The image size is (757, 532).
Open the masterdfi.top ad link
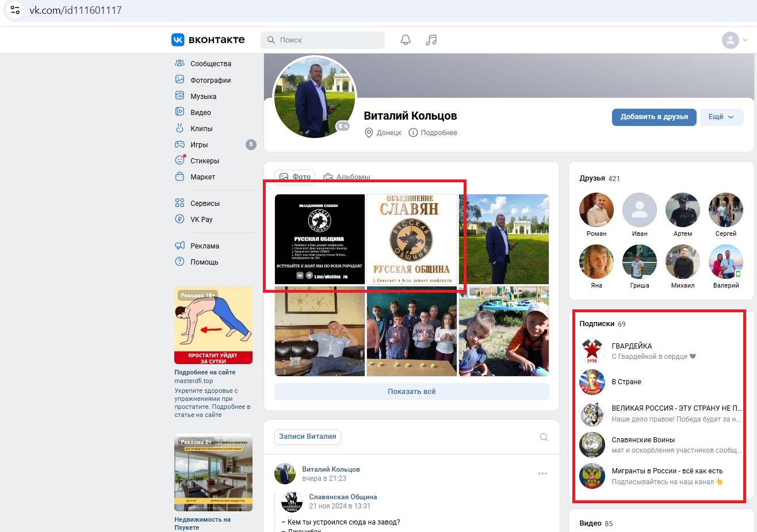(x=194, y=381)
